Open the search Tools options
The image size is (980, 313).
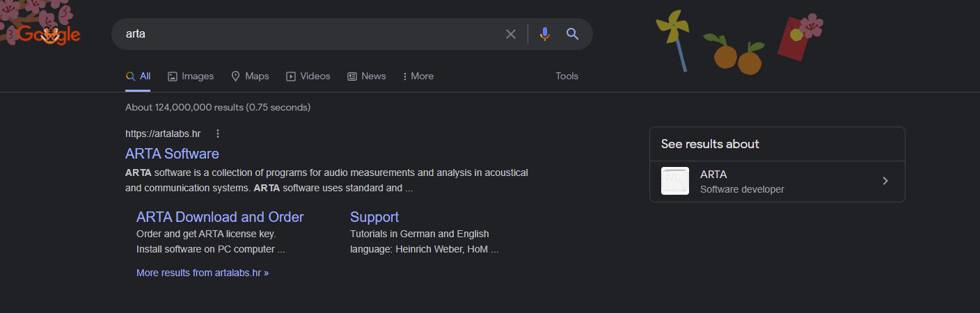(567, 77)
